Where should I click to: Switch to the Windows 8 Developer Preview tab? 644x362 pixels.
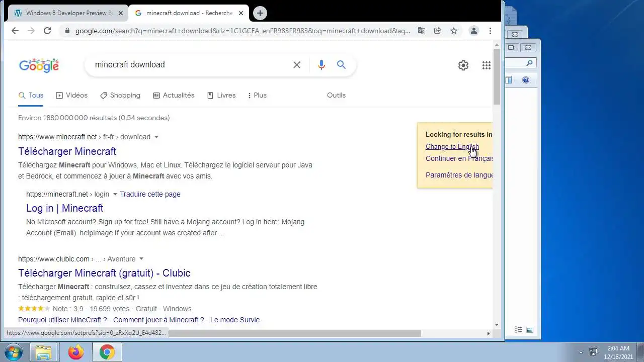click(x=69, y=13)
